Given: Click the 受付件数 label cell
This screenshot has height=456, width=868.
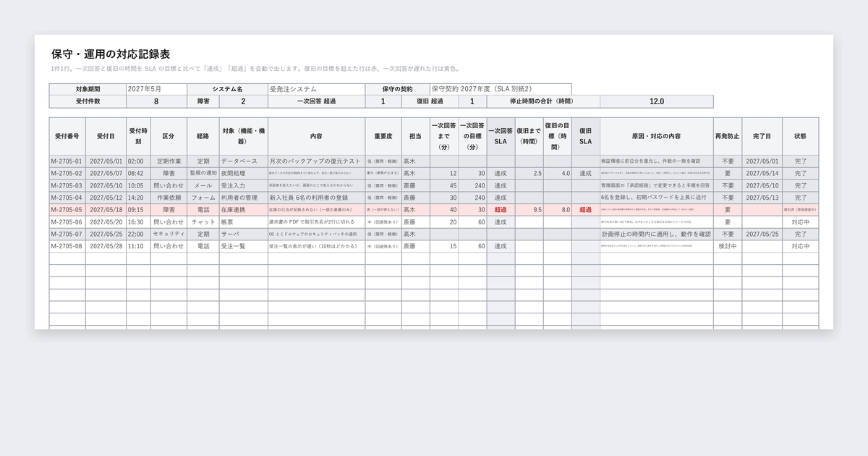Looking at the screenshot, I should click(x=88, y=101).
